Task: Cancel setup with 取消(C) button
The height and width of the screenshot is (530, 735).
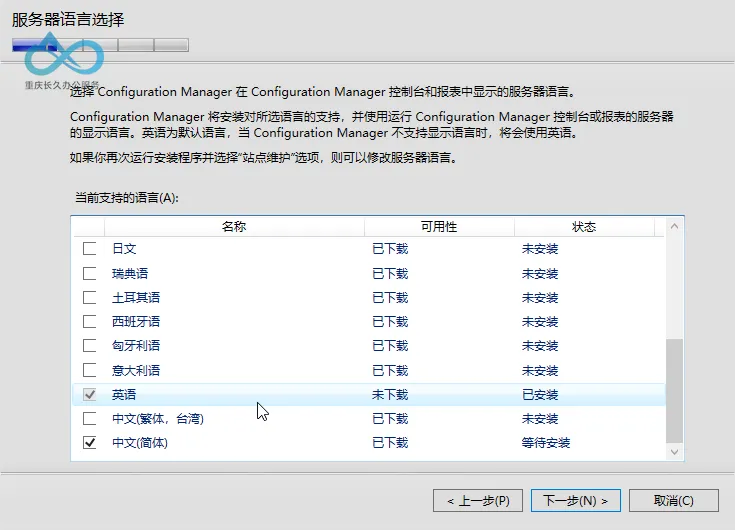Action: tap(674, 501)
